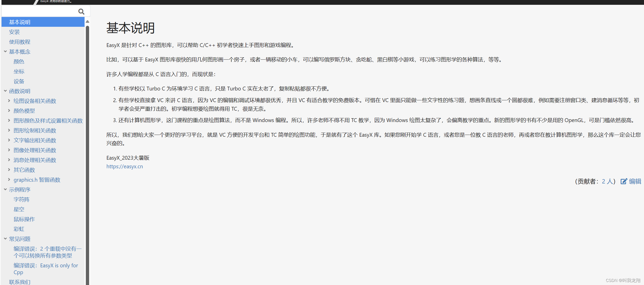Open the 其它函数 page

tap(24, 170)
